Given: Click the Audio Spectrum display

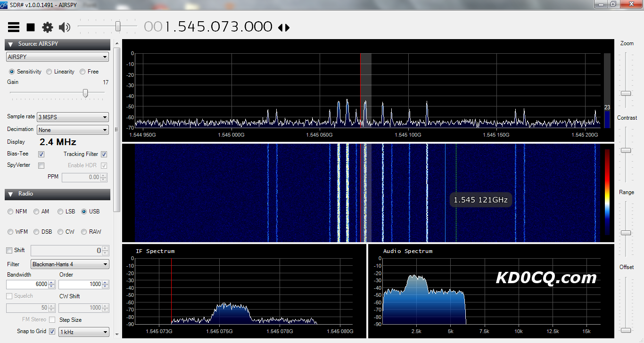Looking at the screenshot, I should 491,291.
